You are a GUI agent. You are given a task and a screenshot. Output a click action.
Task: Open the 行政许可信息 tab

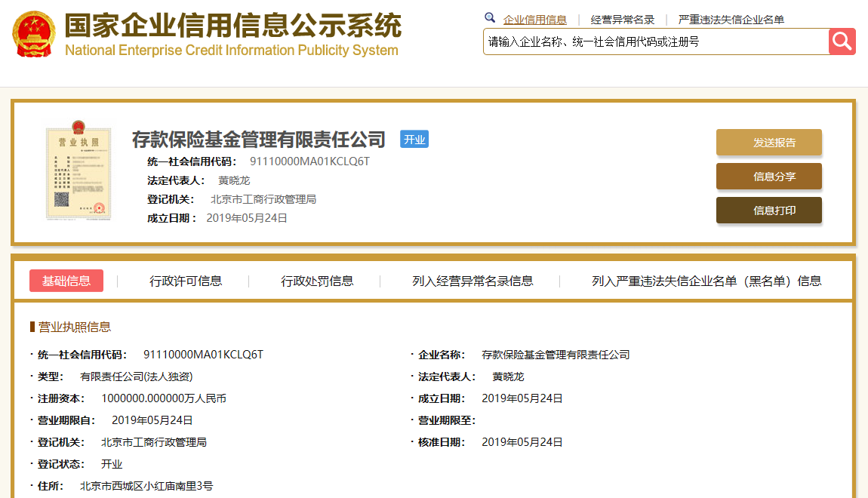pyautogui.click(x=186, y=281)
